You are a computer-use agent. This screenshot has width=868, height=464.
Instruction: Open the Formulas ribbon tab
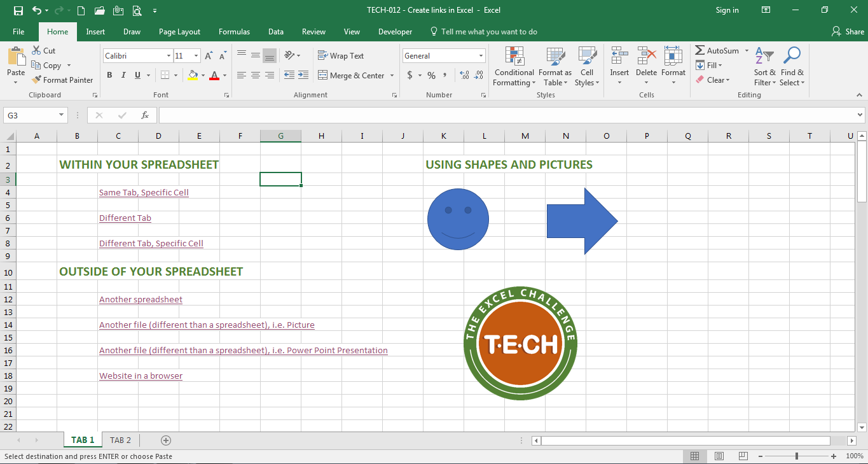[234, 32]
